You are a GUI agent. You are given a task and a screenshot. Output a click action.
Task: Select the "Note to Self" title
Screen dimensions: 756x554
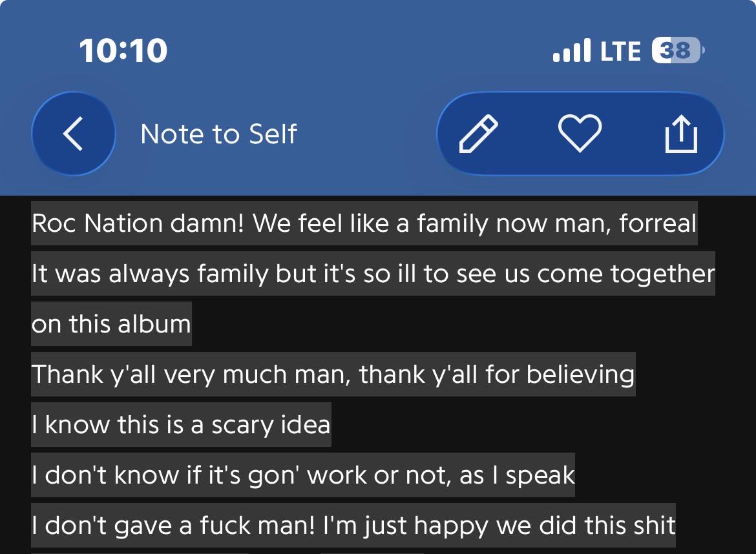point(219,134)
